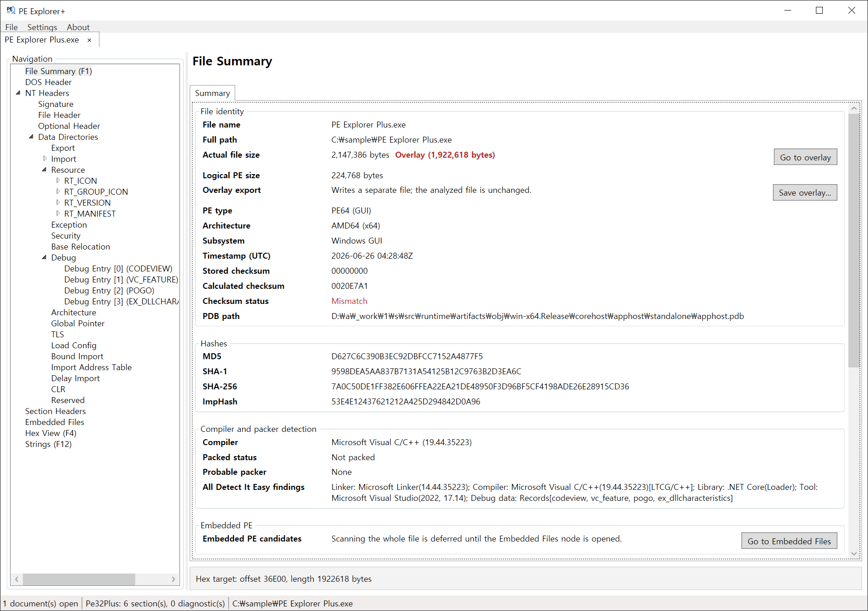Expand the Import tree node
This screenshot has width=868, height=611.
(x=45, y=159)
